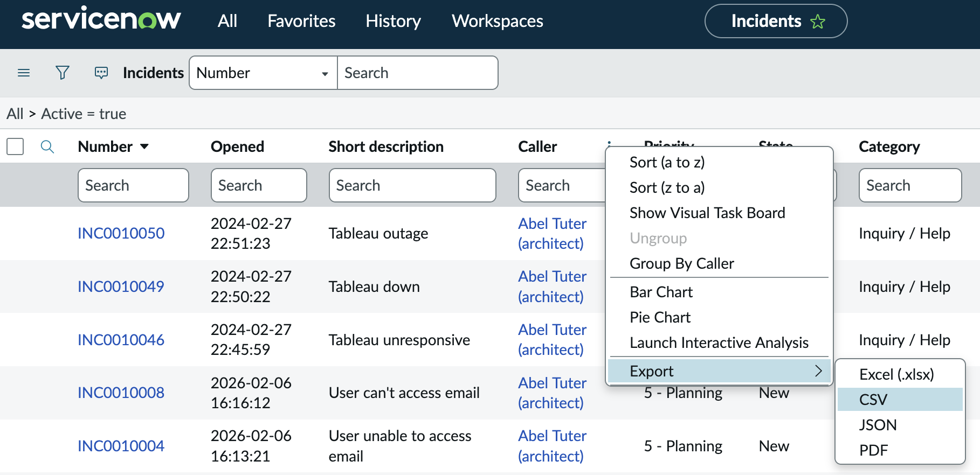Viewport: 980px width, 475px height.
Task: Click the column search magnifier icon
Action: [x=47, y=146]
